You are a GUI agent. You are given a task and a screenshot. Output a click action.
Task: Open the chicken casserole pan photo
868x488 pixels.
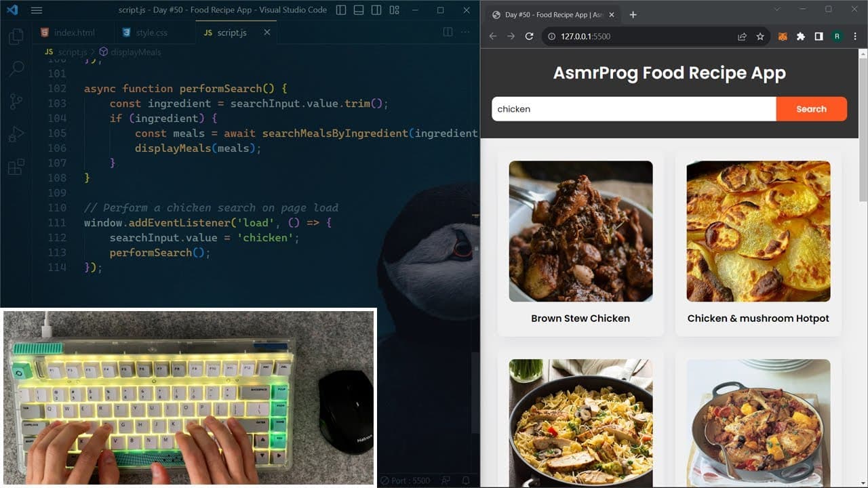(759, 423)
